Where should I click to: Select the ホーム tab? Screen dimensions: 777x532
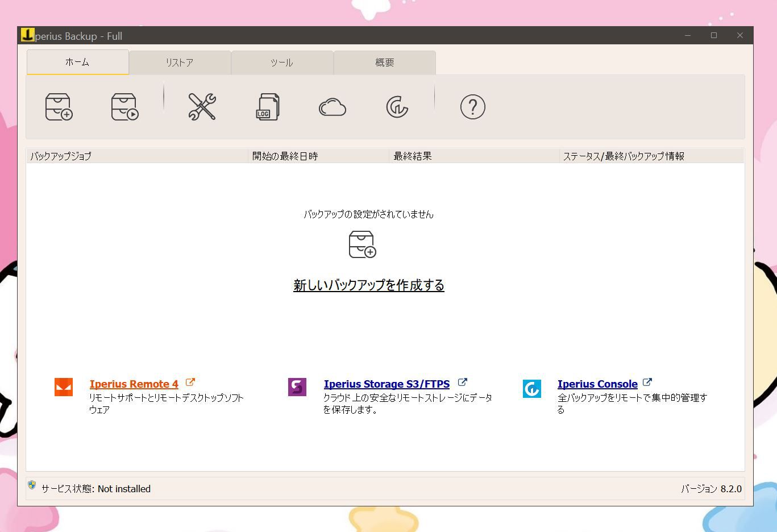pyautogui.click(x=77, y=62)
